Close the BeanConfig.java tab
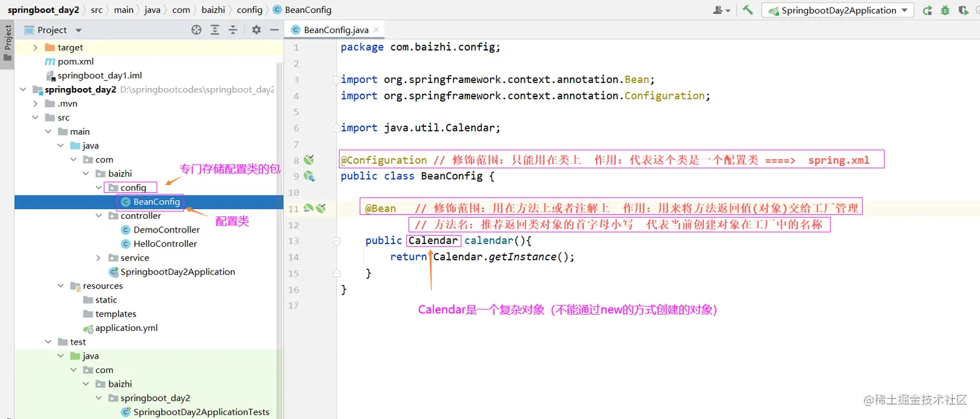Screen dimensions: 980x419 click(x=376, y=30)
